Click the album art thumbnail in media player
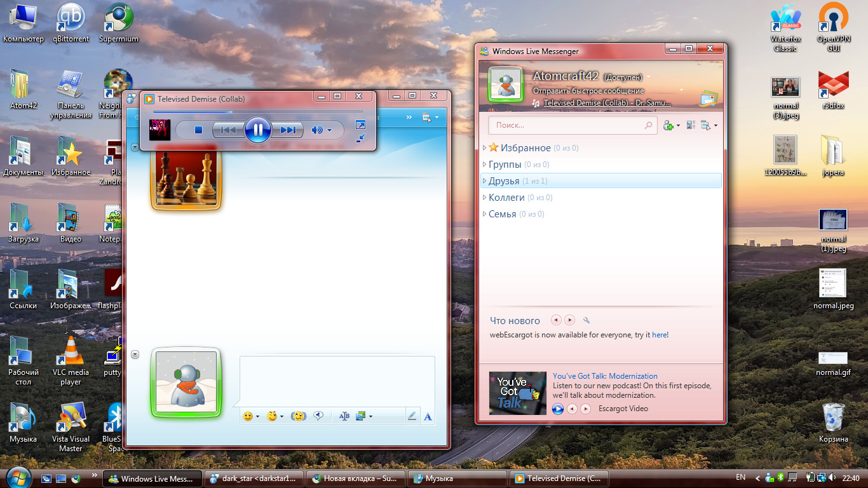The height and width of the screenshot is (488, 868). click(x=160, y=130)
